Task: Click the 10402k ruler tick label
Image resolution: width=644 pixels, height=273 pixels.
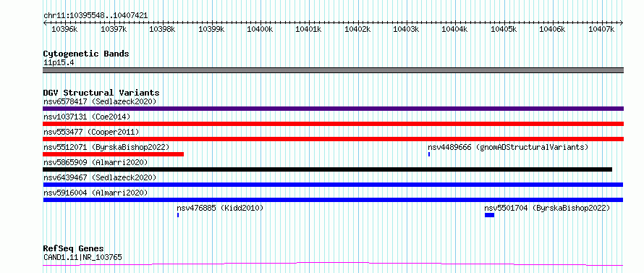Action: point(357,29)
